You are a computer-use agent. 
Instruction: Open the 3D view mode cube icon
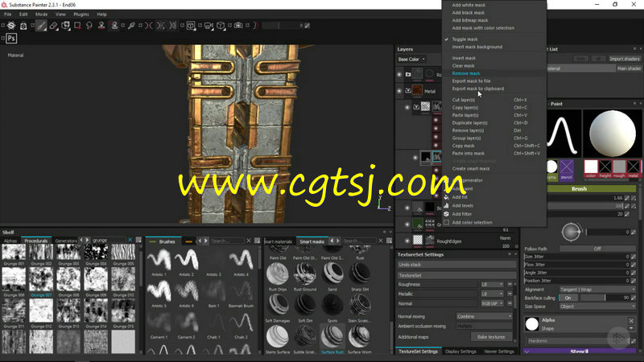click(x=221, y=26)
